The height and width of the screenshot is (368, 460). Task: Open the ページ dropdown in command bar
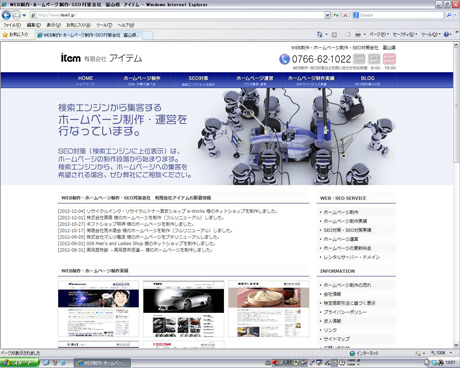tap(379, 34)
